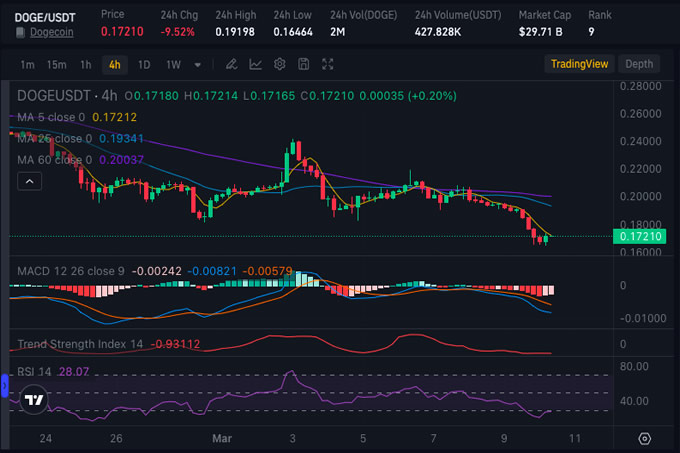Select the 1h timeframe
The width and height of the screenshot is (680, 453).
(86, 65)
